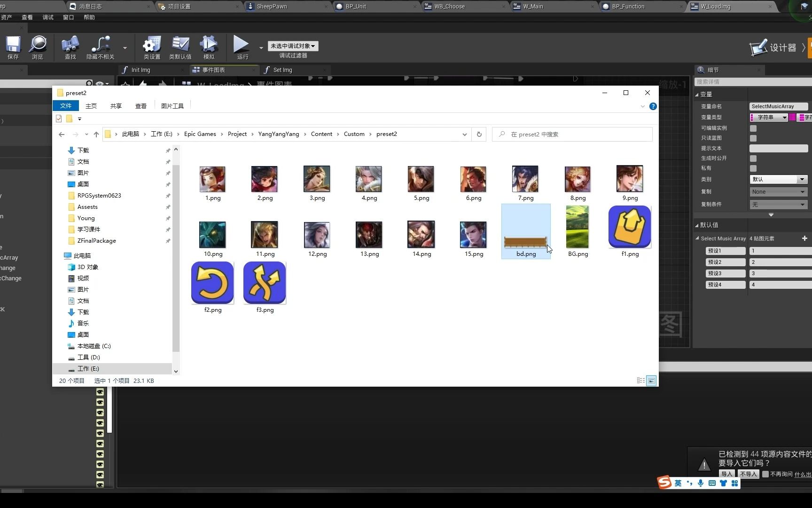Expand the Run options arrow
812x508 pixels.
pos(261,48)
